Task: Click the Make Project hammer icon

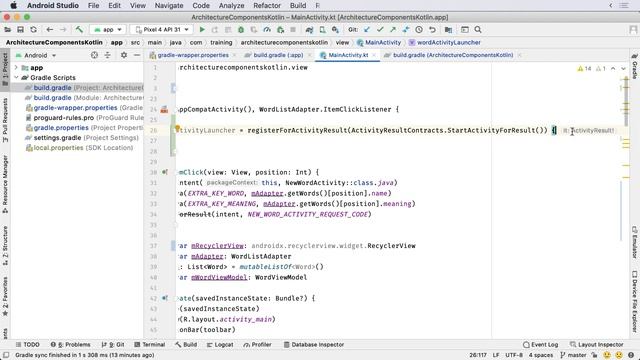Action: coord(79,30)
